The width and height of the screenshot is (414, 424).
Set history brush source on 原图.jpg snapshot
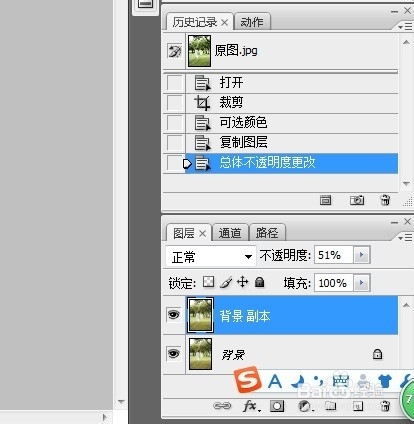pyautogui.click(x=175, y=51)
